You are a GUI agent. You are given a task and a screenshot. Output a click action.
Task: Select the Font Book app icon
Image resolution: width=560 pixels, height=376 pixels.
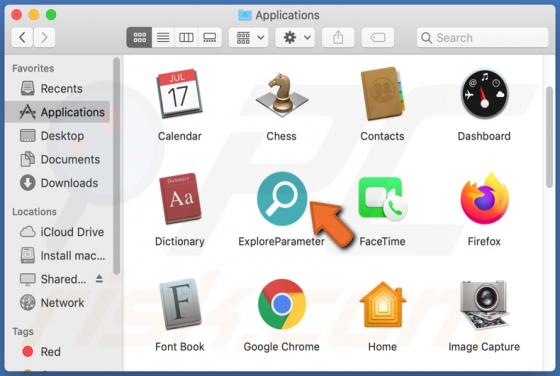pos(180,304)
